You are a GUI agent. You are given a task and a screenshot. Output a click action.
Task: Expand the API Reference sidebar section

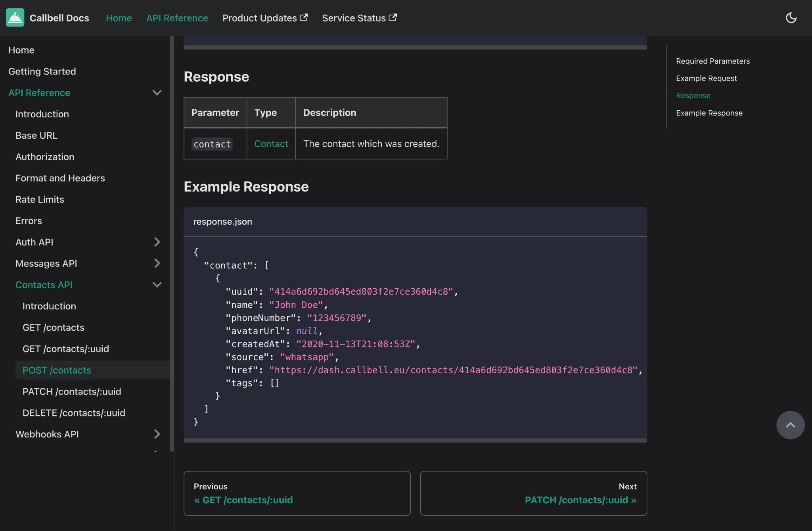coord(156,92)
